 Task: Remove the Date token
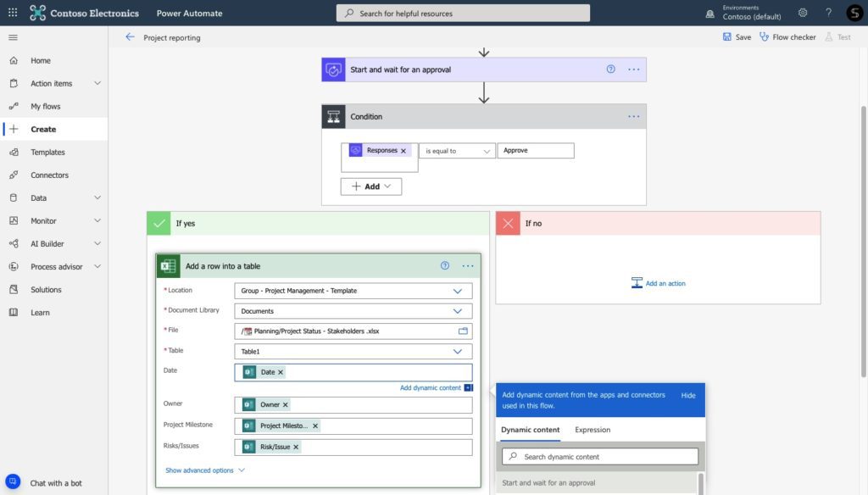281,372
